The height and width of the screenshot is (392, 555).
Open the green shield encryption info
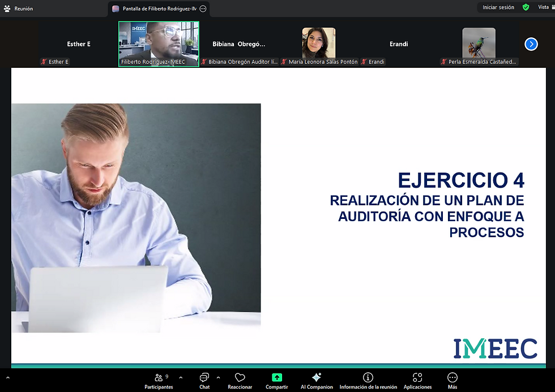point(526,7)
